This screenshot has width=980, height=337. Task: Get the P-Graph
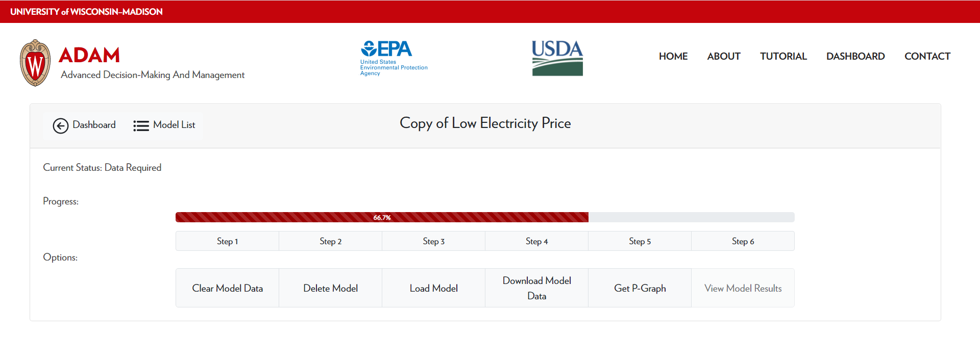click(x=640, y=288)
